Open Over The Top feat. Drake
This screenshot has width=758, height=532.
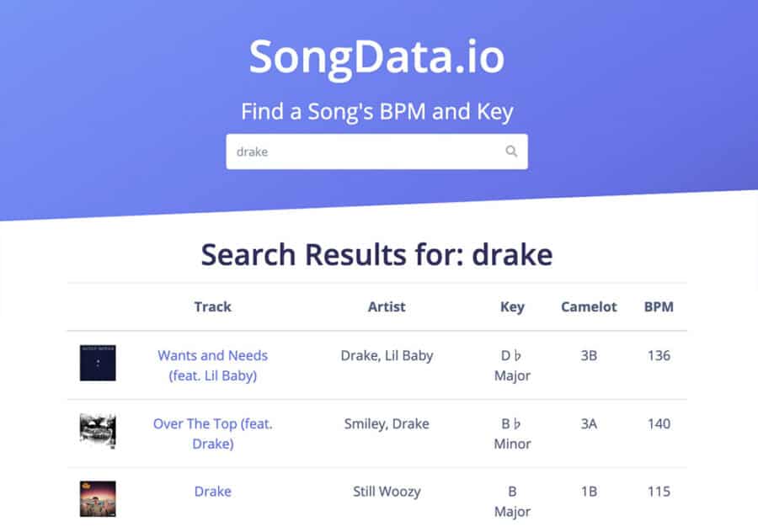(x=212, y=434)
